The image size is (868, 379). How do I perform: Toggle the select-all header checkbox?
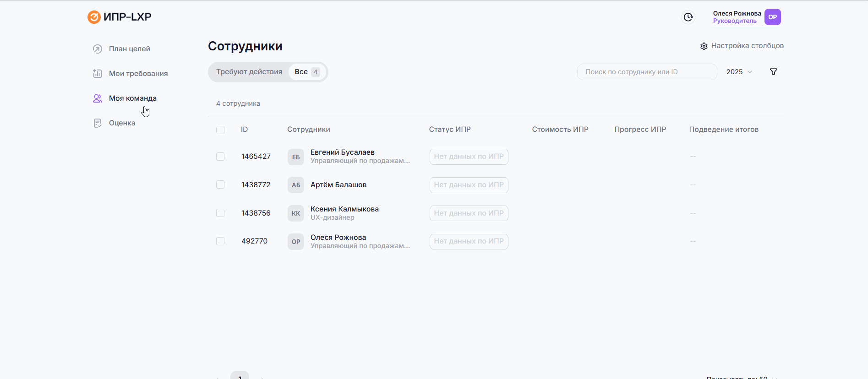point(220,130)
